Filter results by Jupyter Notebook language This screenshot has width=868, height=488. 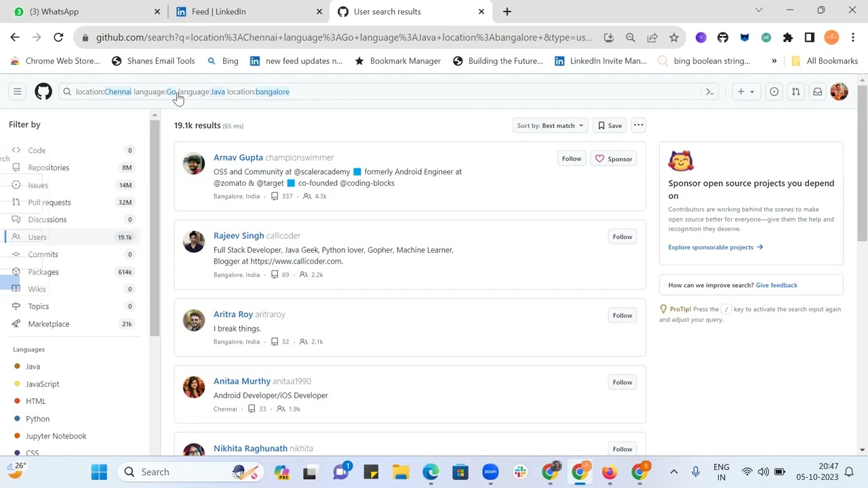[56, 436]
